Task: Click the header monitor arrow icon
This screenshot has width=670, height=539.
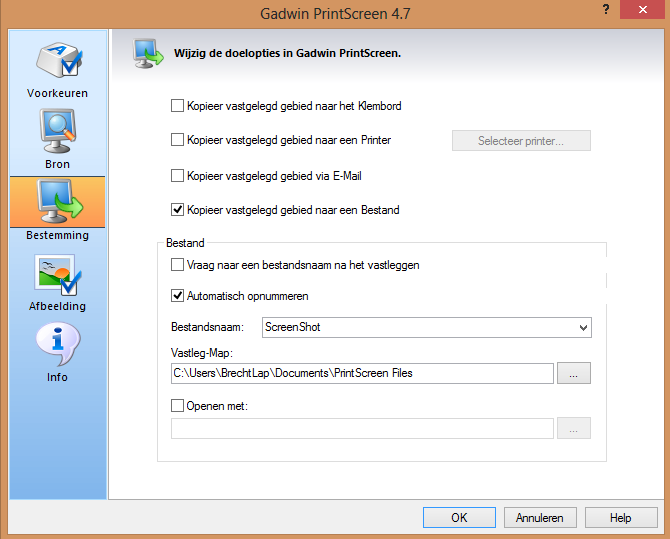Action: pyautogui.click(x=148, y=54)
